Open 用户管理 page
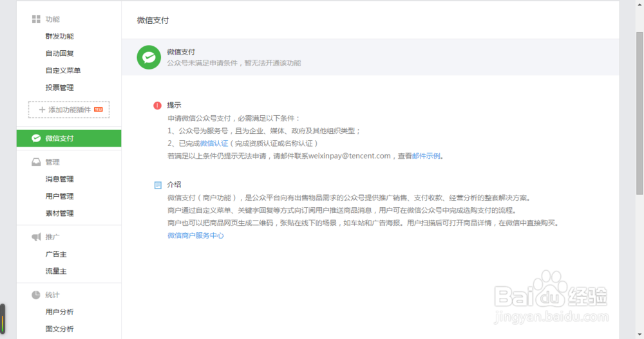The height and width of the screenshot is (339, 644). [x=59, y=196]
